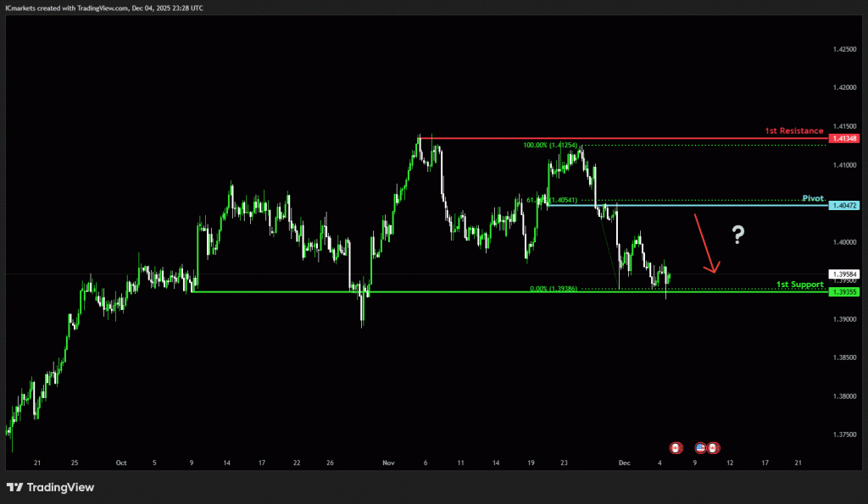Select the Pivot text label
This screenshot has width=868, height=504.
(813, 198)
